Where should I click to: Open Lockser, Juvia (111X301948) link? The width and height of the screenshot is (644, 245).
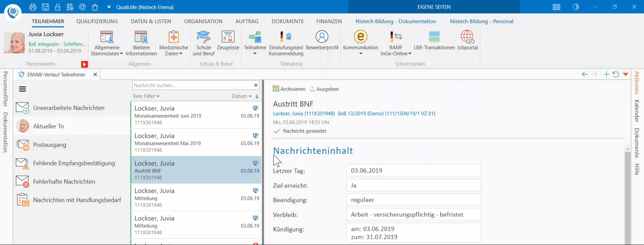pos(303,113)
